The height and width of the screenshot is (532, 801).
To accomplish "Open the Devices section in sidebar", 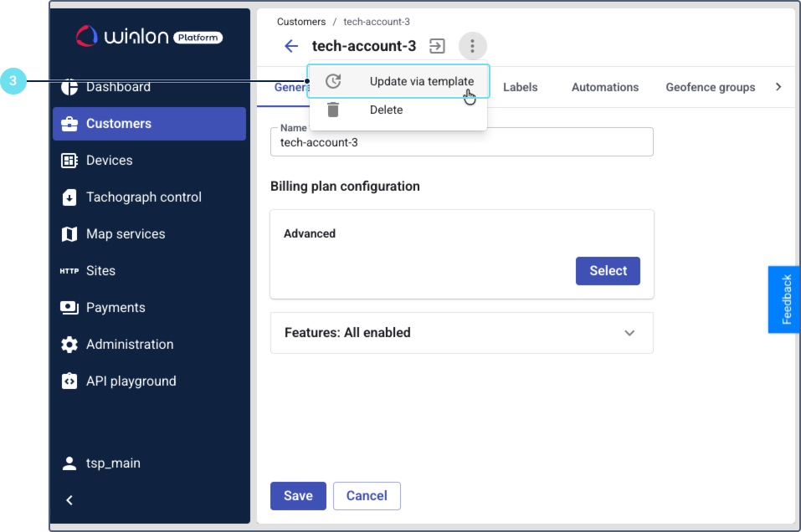I will coord(109,161).
